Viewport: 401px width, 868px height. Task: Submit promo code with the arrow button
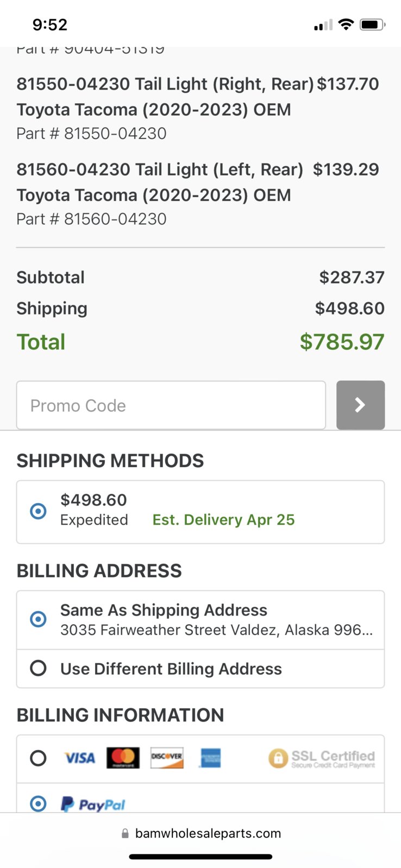coord(360,405)
